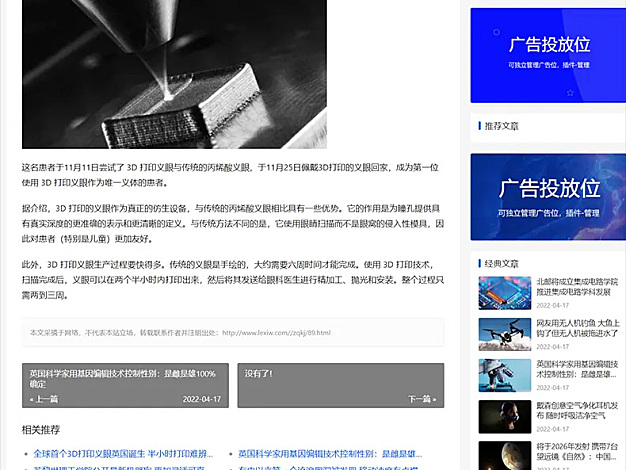
Task: Click the 相关推荐 section heading
Action: [45, 429]
